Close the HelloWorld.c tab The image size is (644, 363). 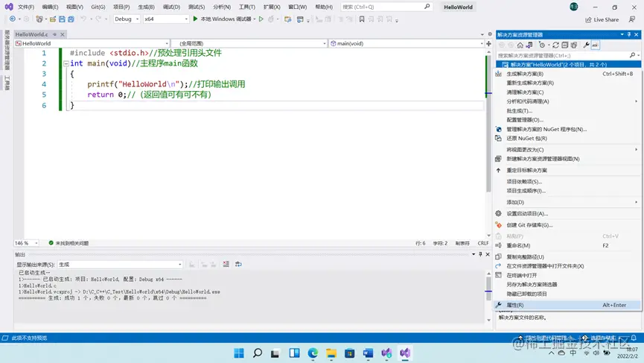[x=63, y=34]
